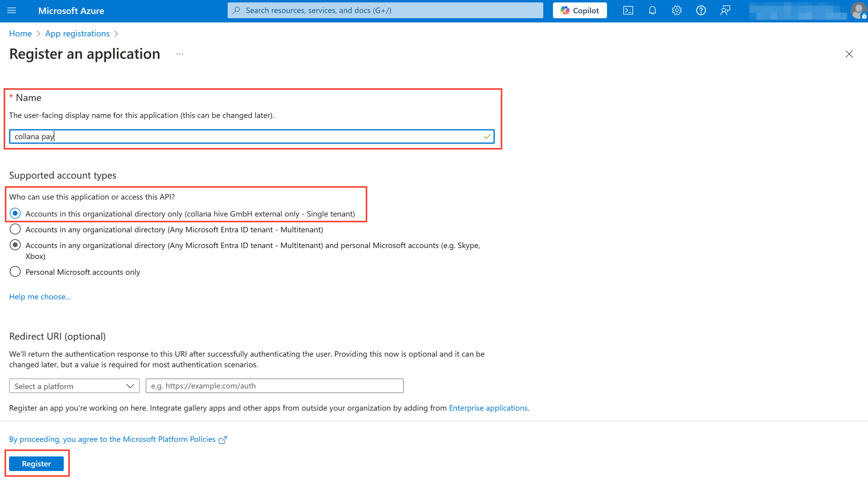Open the Enterprise applications link
This screenshot has height=481, width=868.
pos(488,408)
